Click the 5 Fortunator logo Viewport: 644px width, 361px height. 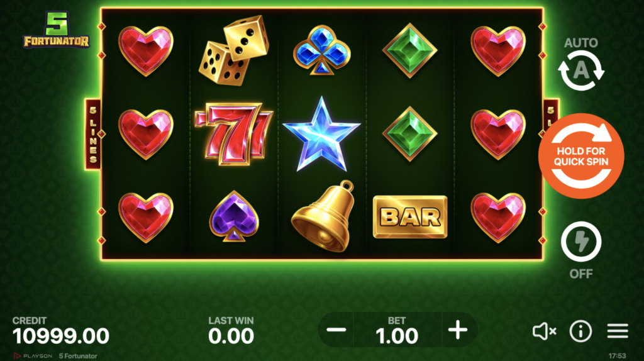point(56,30)
